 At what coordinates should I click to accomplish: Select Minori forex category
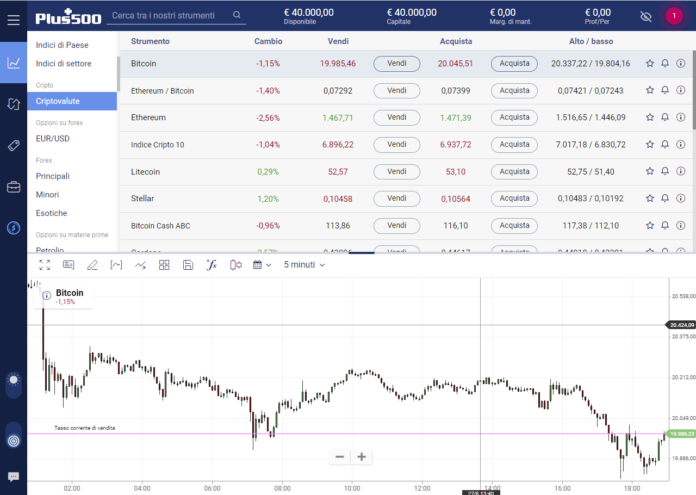(x=47, y=194)
